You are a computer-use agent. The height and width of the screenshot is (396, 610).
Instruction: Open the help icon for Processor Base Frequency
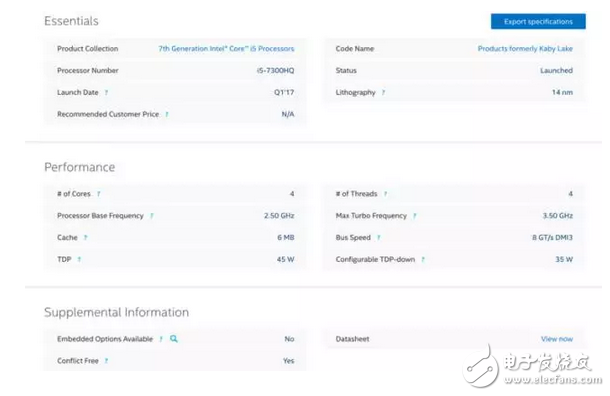tap(151, 216)
